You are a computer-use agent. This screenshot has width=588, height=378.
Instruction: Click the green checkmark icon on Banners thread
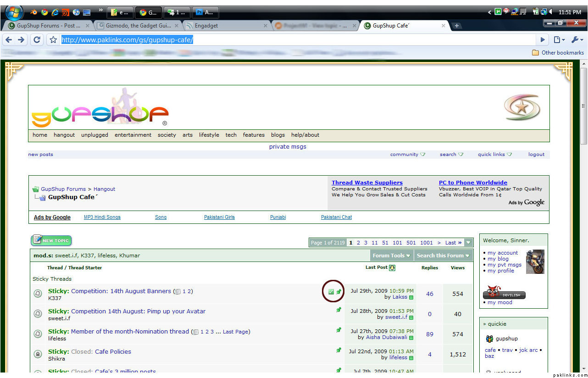point(331,292)
